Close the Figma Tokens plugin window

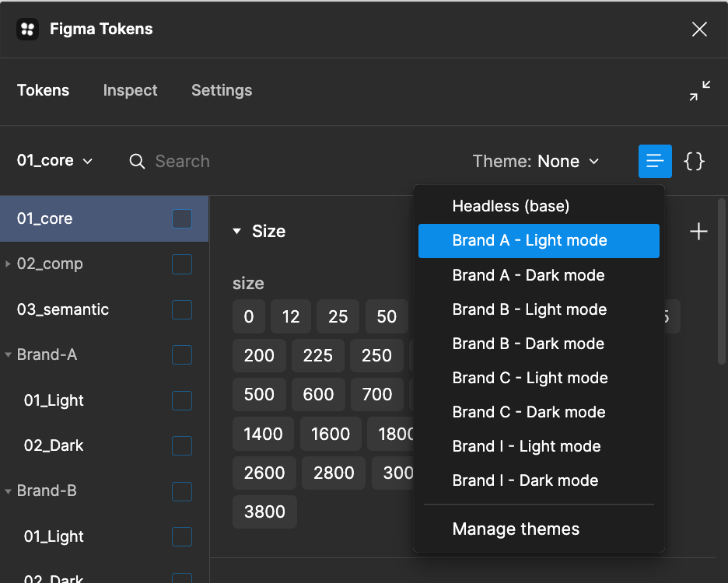click(x=699, y=30)
